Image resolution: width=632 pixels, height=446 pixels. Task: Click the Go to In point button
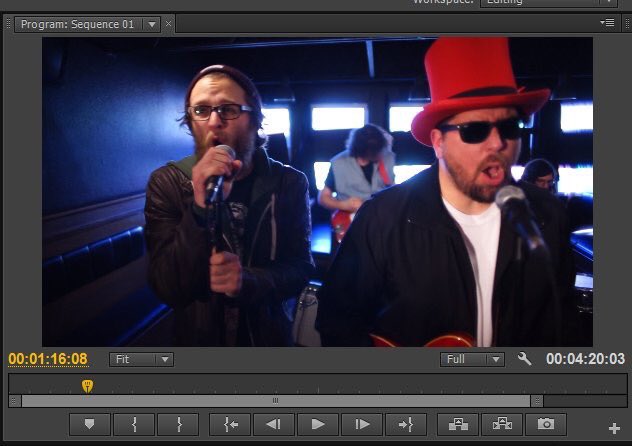coord(230,424)
